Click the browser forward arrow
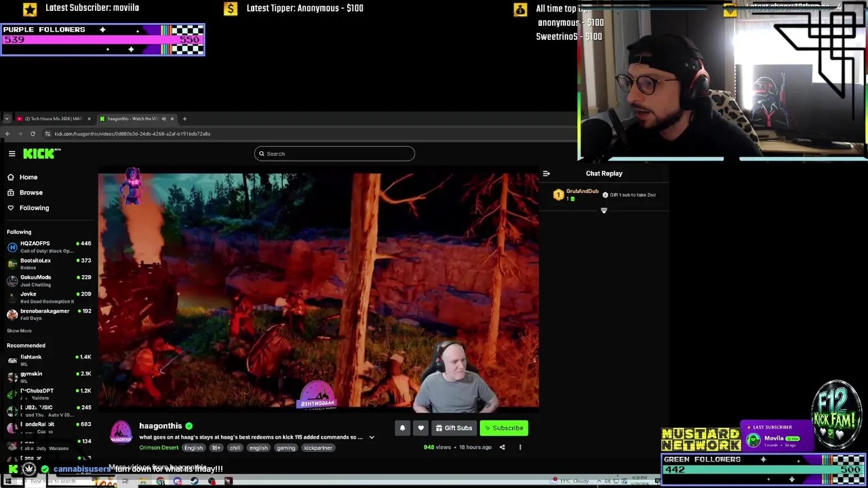Viewport: 868px width, 488px height. 20,134
